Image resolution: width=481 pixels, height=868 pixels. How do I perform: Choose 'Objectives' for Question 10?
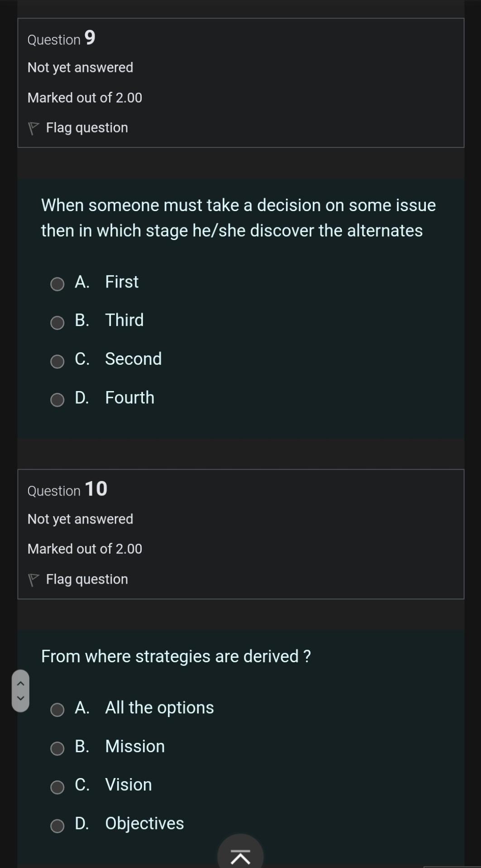point(57,826)
